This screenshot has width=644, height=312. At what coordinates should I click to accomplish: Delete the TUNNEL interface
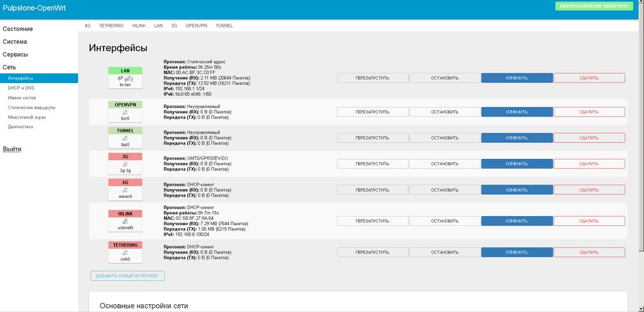[589, 138]
